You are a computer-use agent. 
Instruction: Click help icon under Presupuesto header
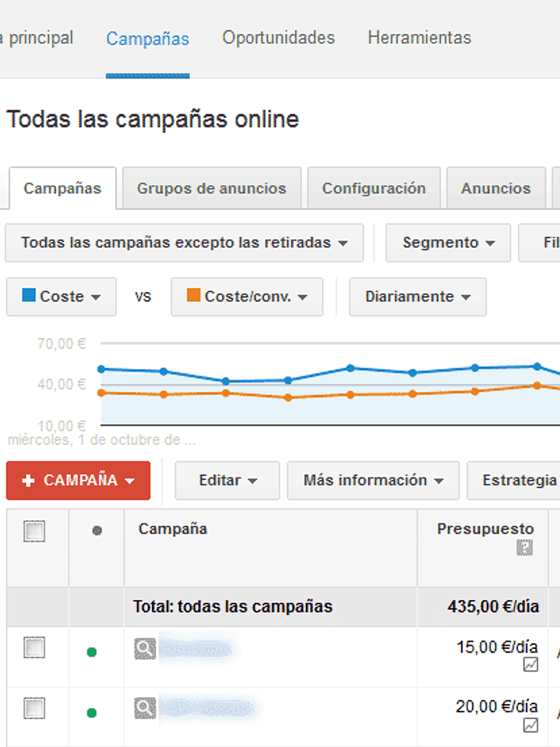coord(525,548)
